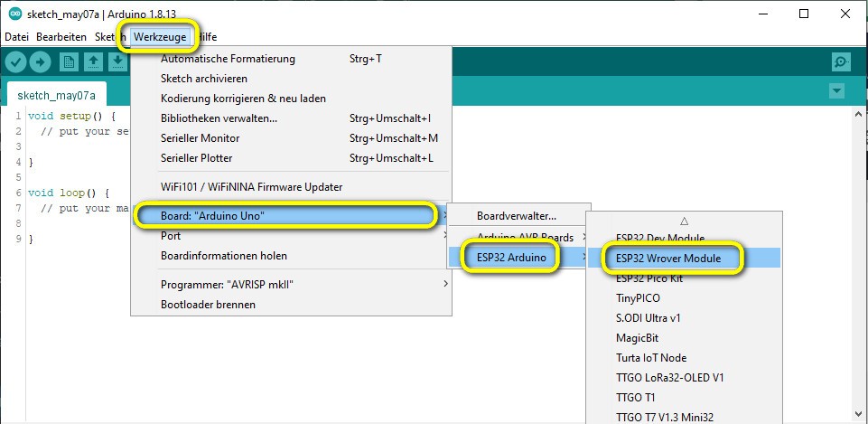Click the editor scrollbar up arrow
The height and width of the screenshot is (424, 868).
pyautogui.click(x=859, y=114)
